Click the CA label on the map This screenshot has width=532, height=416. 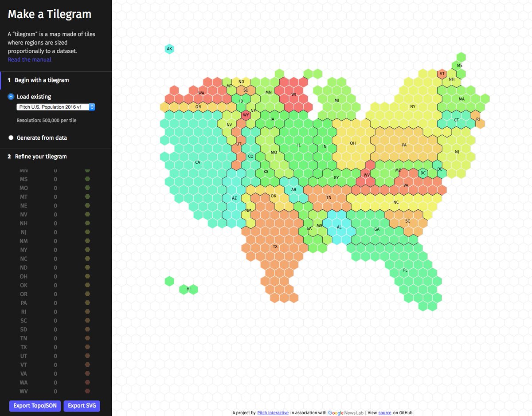tap(198, 162)
